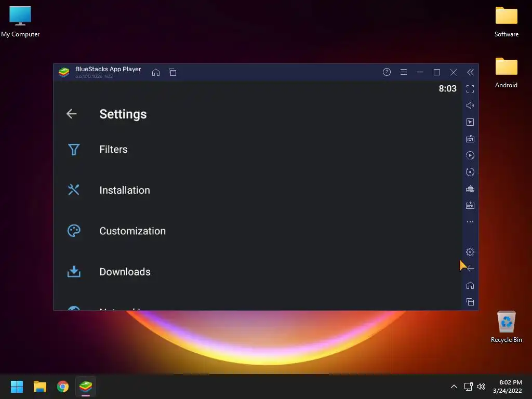Click the BlueStacks App Player title text
532x399 pixels.
point(108,69)
